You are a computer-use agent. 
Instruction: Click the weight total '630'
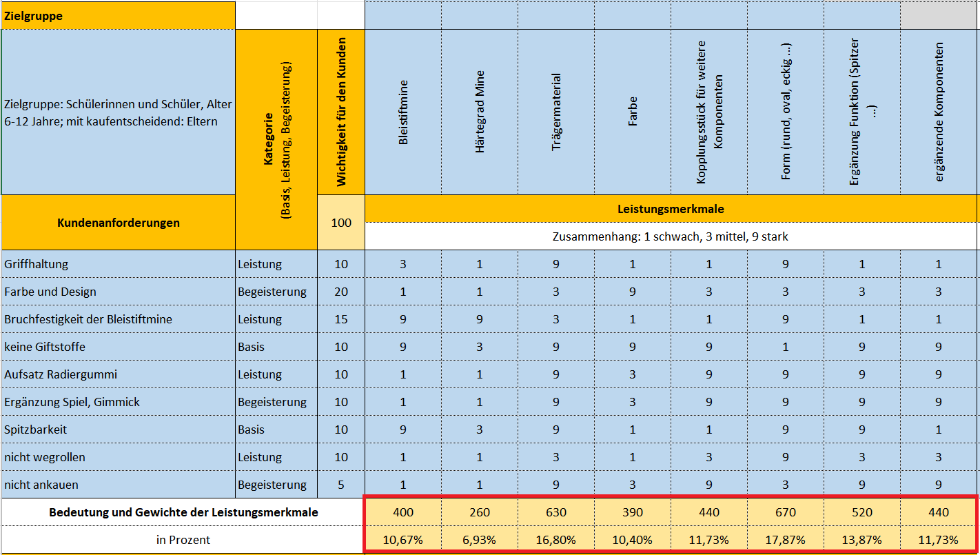[556, 512]
